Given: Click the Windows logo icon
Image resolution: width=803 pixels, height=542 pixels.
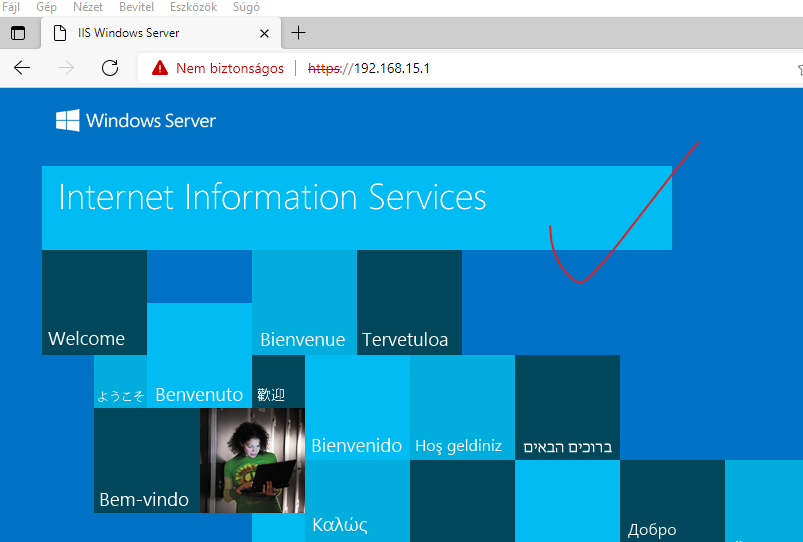Looking at the screenshot, I should 68,120.
